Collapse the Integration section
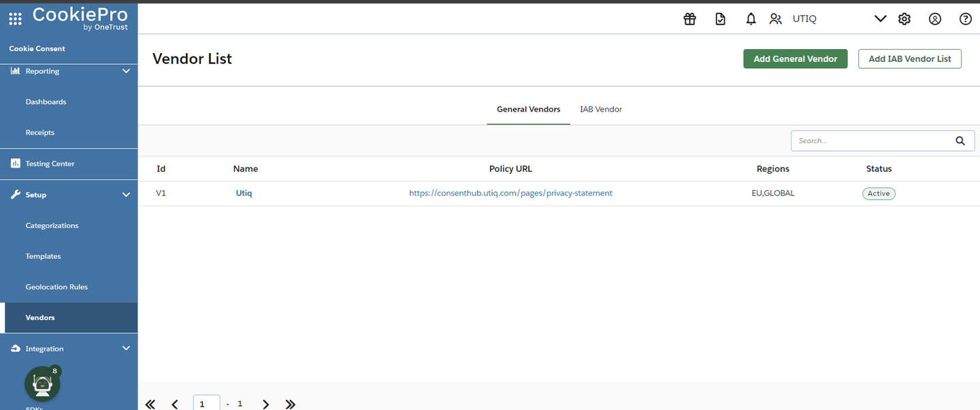980x410 pixels. [126, 349]
